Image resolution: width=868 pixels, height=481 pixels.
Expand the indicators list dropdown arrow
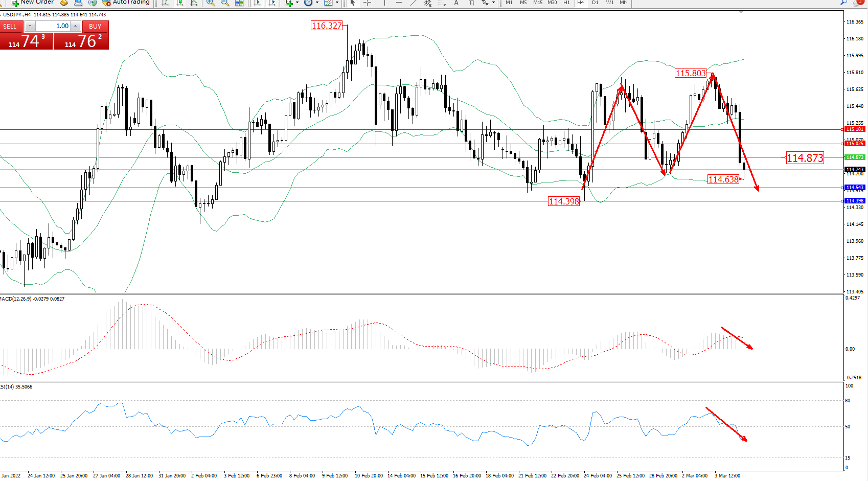[x=297, y=3]
